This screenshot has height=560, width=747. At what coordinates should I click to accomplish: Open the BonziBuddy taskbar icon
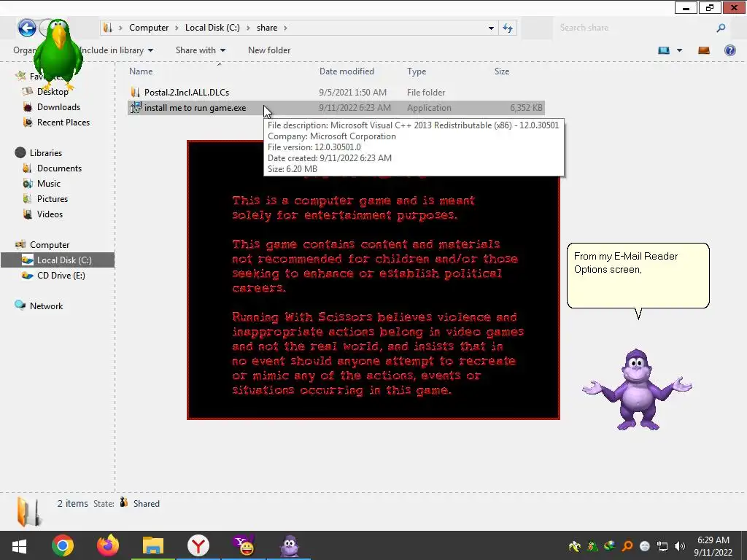[x=289, y=545]
